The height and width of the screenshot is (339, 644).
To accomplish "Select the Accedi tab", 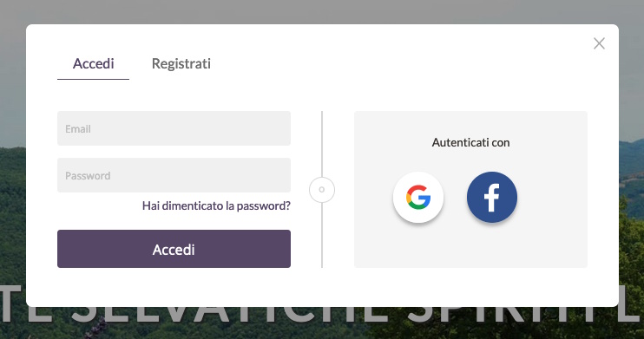I will point(93,63).
